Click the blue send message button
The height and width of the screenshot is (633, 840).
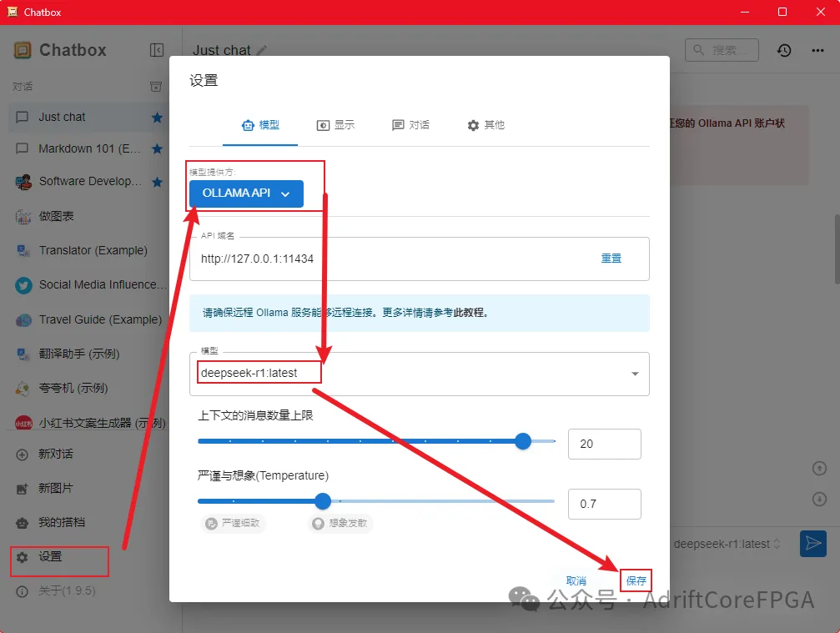[x=813, y=544]
